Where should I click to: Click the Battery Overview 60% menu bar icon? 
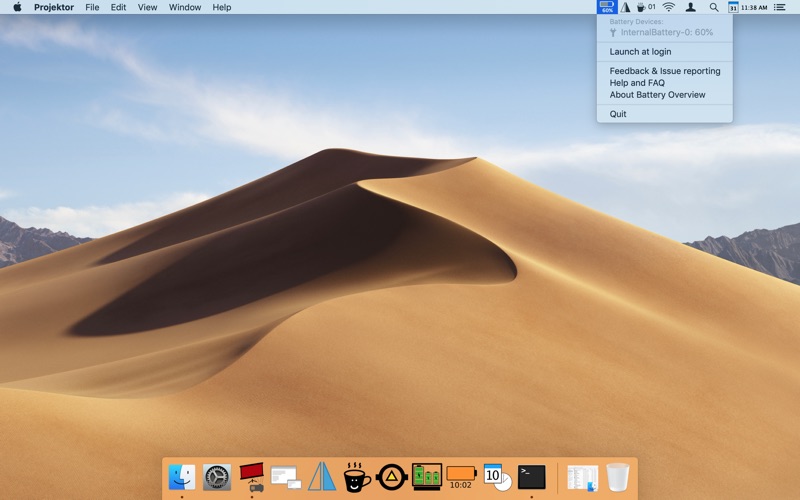point(607,7)
